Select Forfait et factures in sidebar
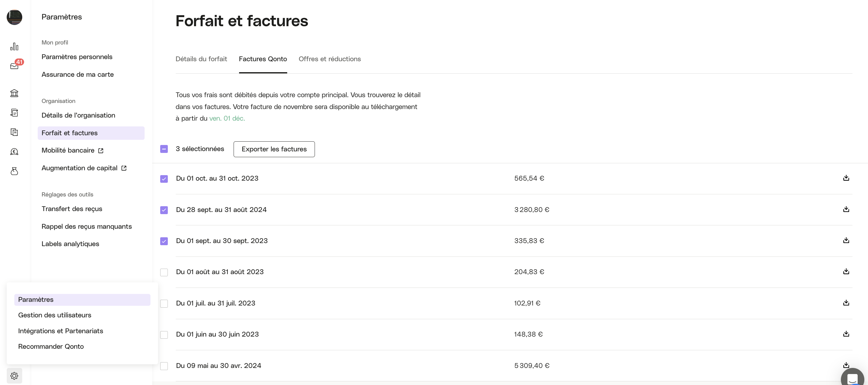Screen dimensions: 868x385 [x=91, y=133]
